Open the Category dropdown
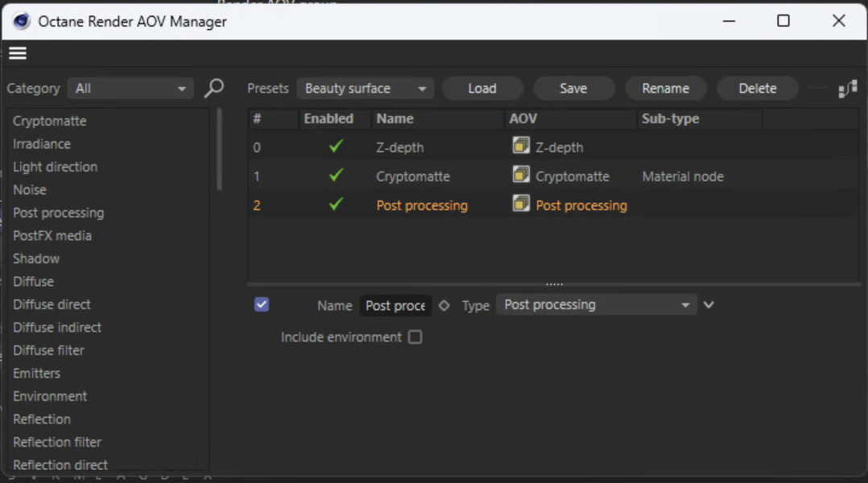 [x=130, y=89]
